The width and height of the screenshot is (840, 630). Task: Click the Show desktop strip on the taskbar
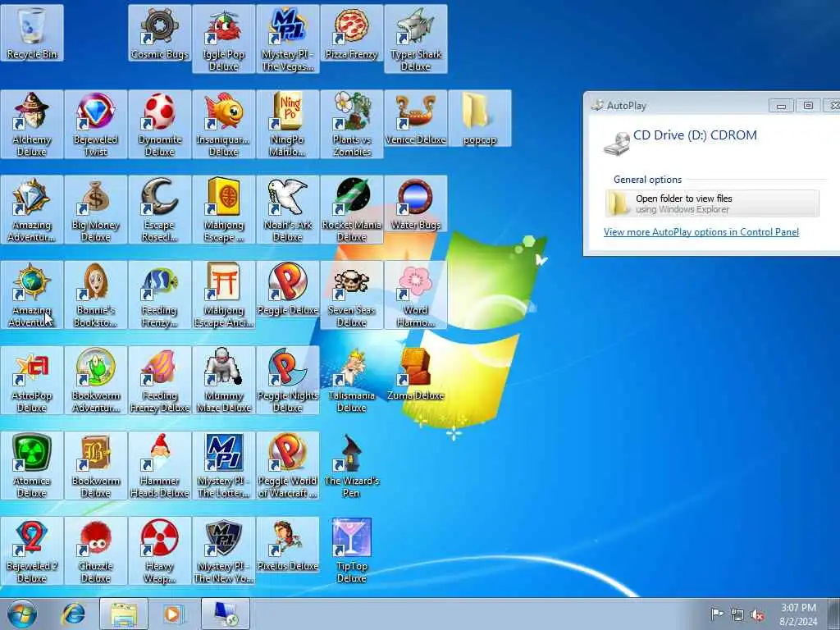[833, 614]
